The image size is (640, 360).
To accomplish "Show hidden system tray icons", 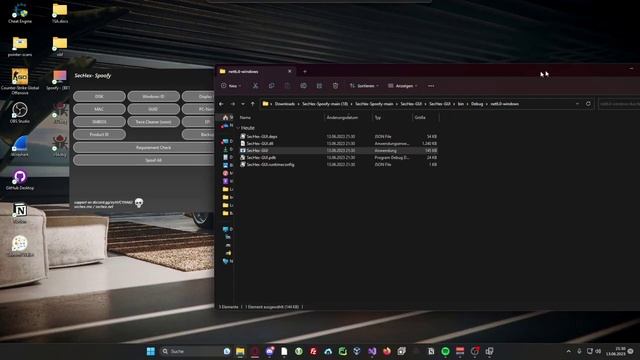I will [x=569, y=351].
